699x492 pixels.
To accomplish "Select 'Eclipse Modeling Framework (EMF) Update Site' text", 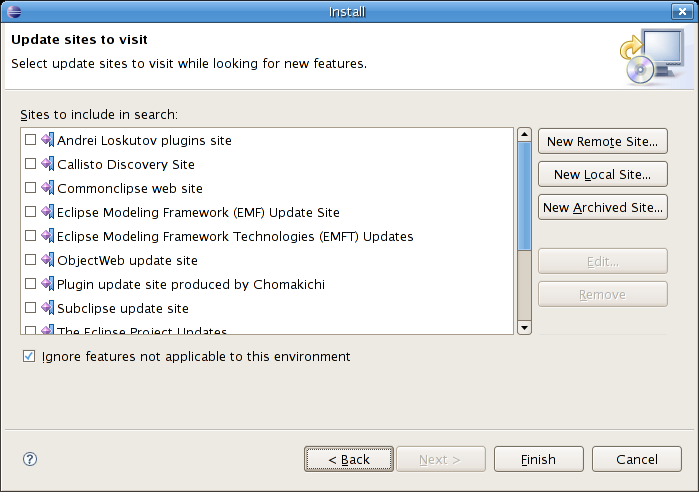I will [x=198, y=213].
